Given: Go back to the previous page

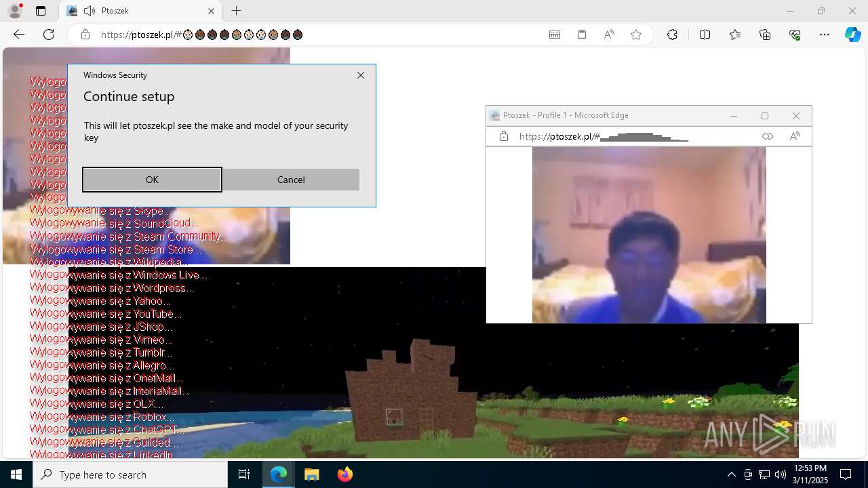Looking at the screenshot, I should point(19,35).
